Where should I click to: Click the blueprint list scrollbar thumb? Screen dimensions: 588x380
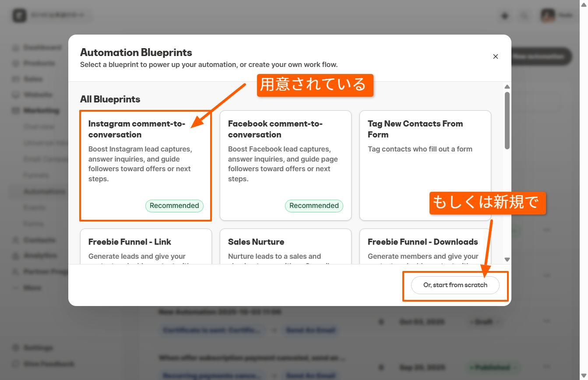click(x=507, y=120)
